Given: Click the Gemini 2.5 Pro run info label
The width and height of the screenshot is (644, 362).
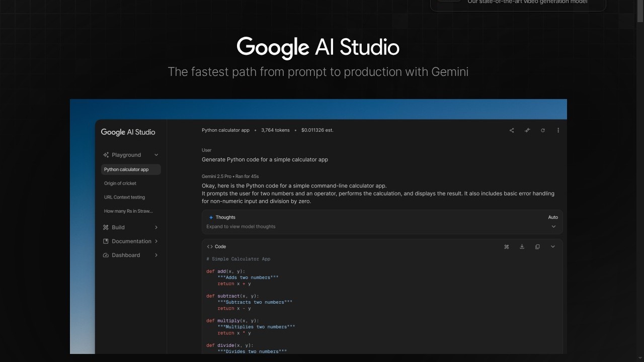Looking at the screenshot, I should point(230,176).
